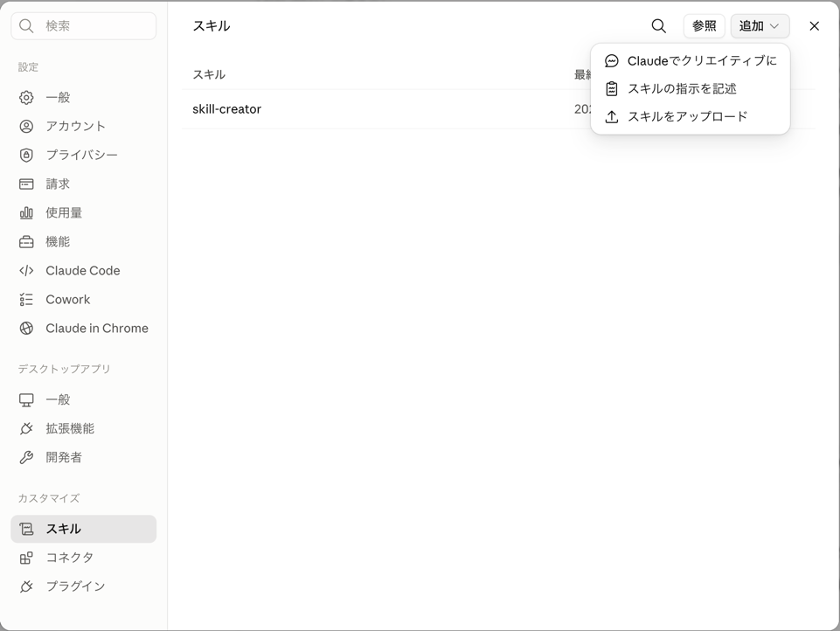
Task: Click the monitor icon for desktop 一般
Action: (x=26, y=400)
